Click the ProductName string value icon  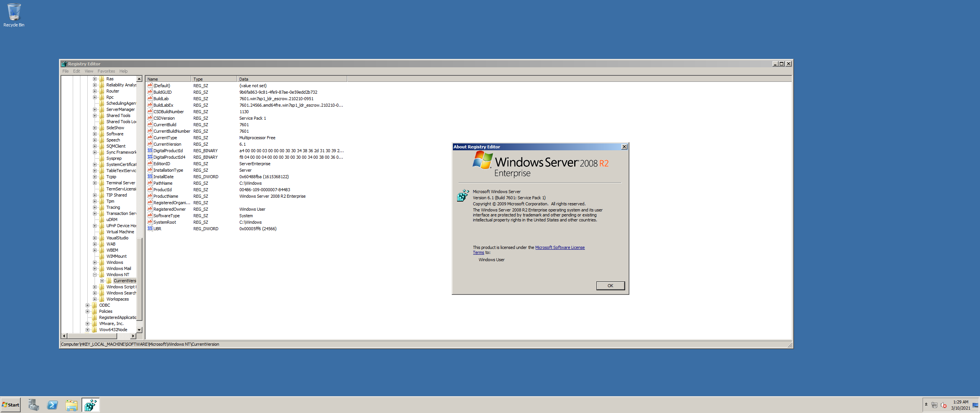tap(150, 196)
